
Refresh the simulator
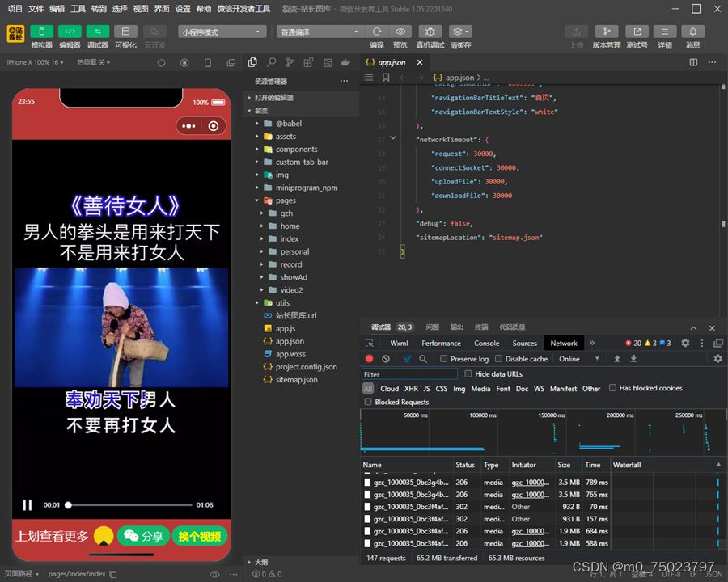pyautogui.click(x=161, y=63)
